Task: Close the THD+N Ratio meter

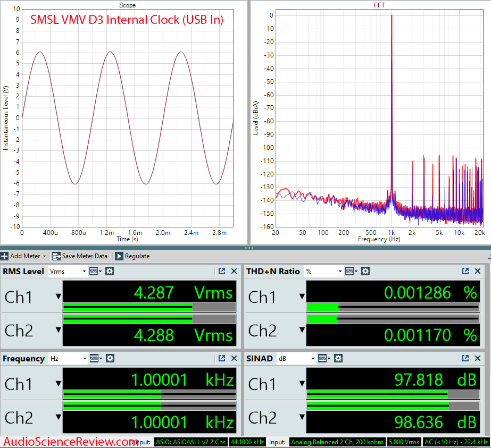Action: coord(478,271)
